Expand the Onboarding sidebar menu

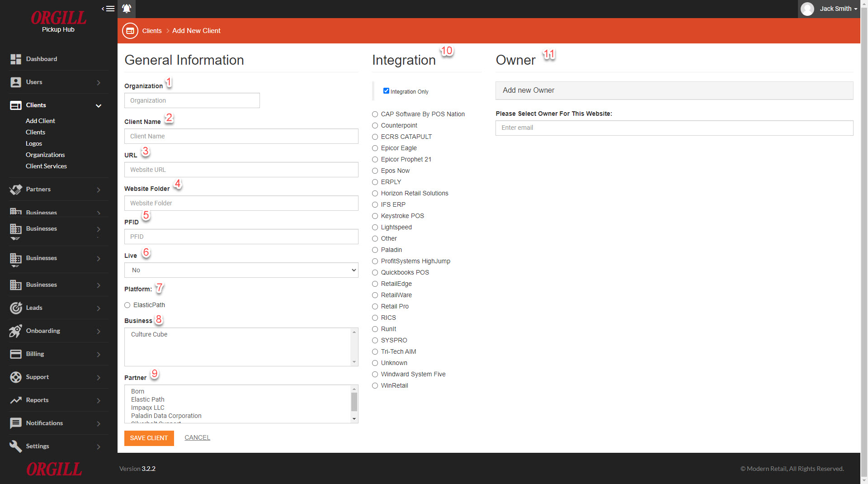click(x=99, y=331)
